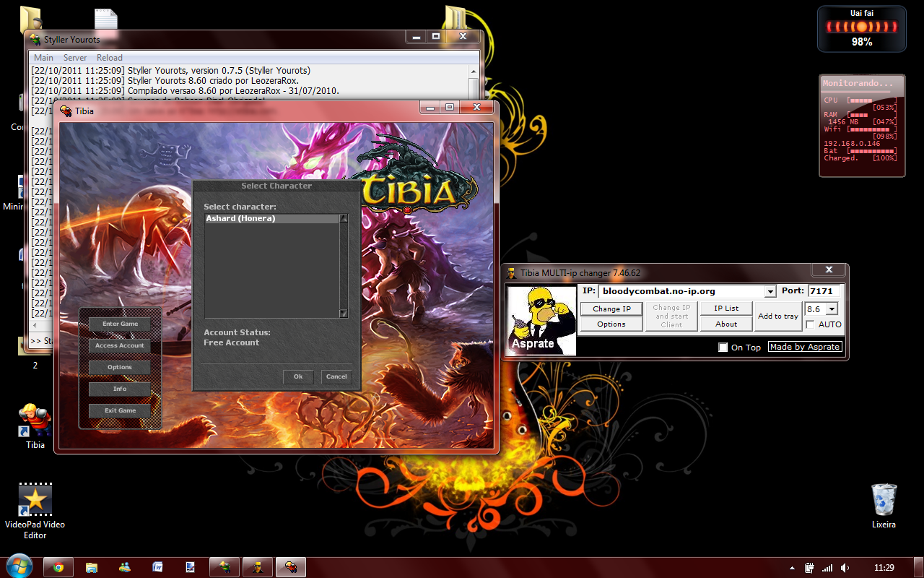This screenshot has width=924, height=578.
Task: Enable the On Top checkbox
Action: 723,348
